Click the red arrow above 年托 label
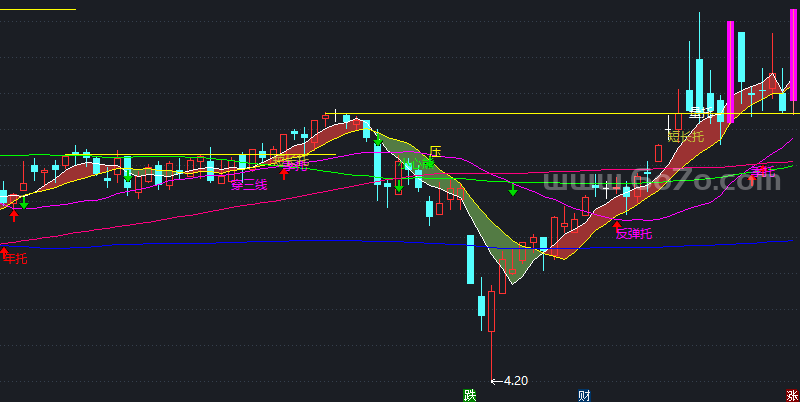The height and width of the screenshot is (402, 800). (4, 249)
